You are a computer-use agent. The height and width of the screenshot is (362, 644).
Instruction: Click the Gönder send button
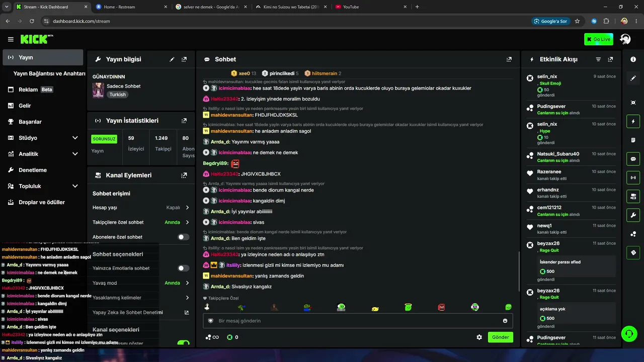point(501,337)
